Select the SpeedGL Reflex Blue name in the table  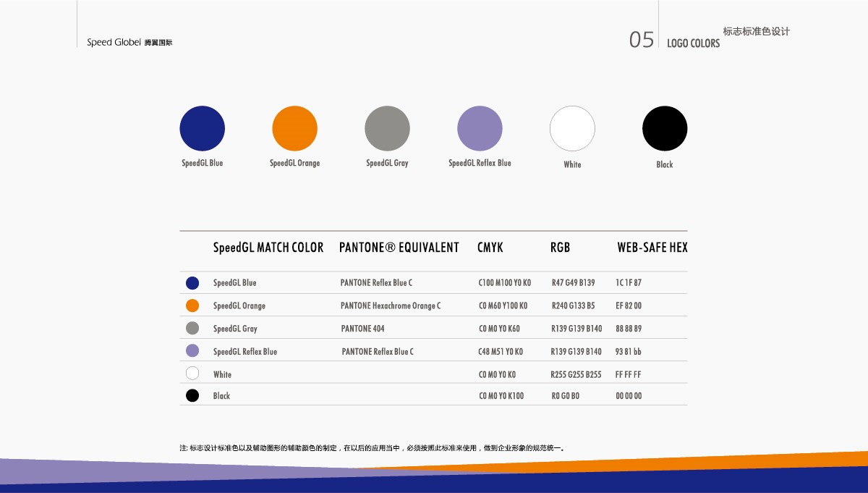pyautogui.click(x=245, y=352)
